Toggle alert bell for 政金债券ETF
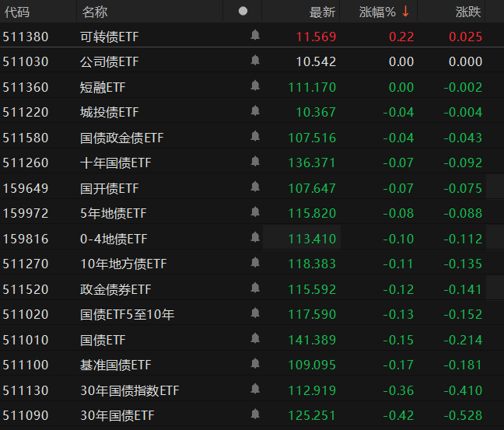The image size is (504, 430). tap(255, 288)
